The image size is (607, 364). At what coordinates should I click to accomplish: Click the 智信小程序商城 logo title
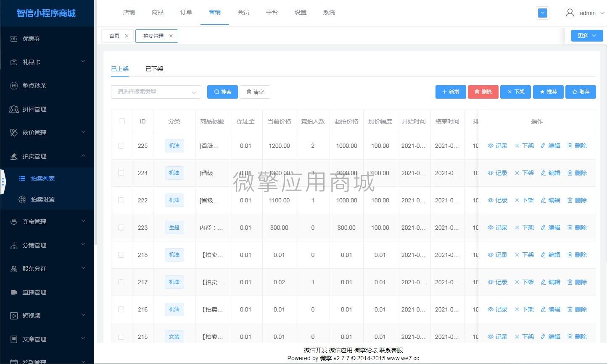(46, 13)
